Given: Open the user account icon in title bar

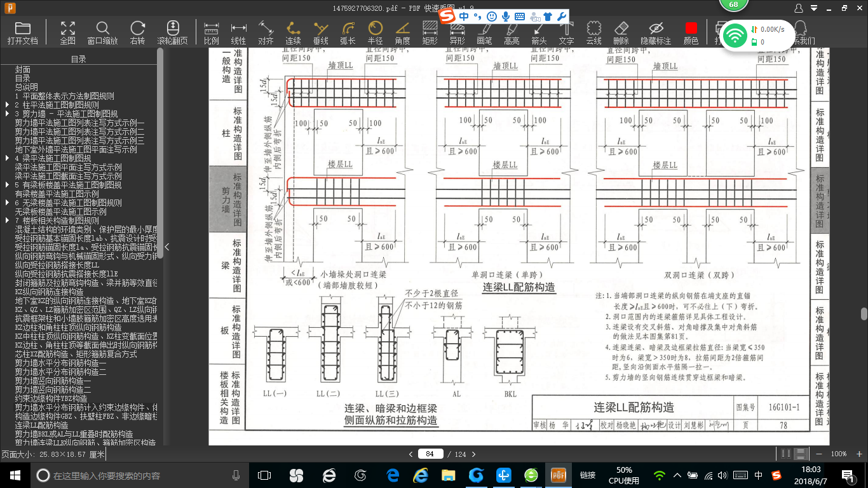Looking at the screenshot, I should (x=799, y=8).
